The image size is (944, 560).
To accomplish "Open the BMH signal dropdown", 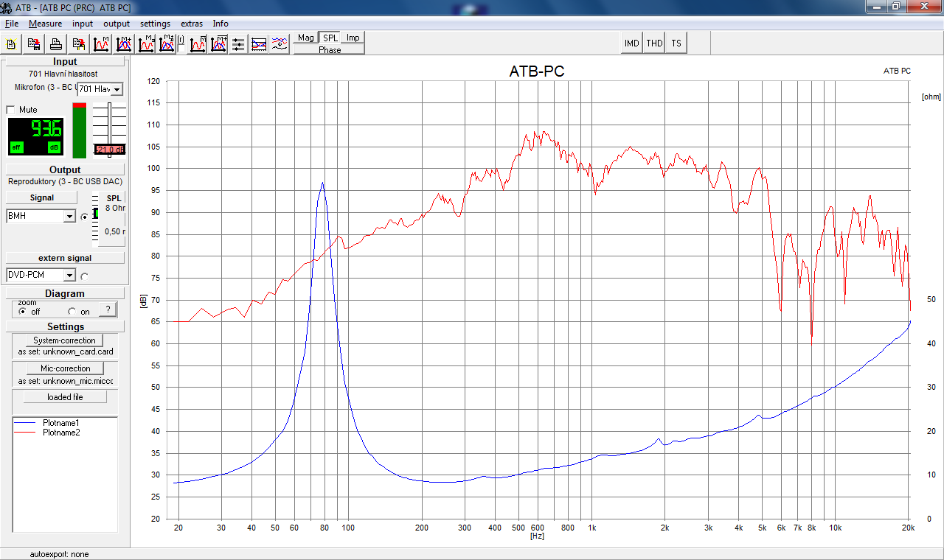I will (x=69, y=217).
